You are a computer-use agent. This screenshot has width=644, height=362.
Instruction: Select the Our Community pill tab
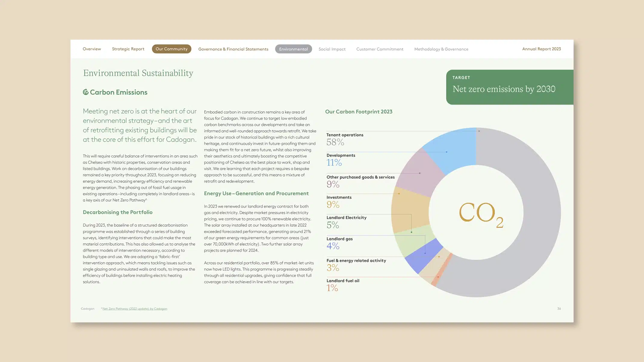[x=171, y=49]
